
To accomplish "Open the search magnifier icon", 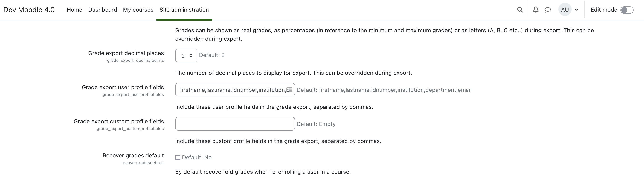I will pyautogui.click(x=520, y=10).
